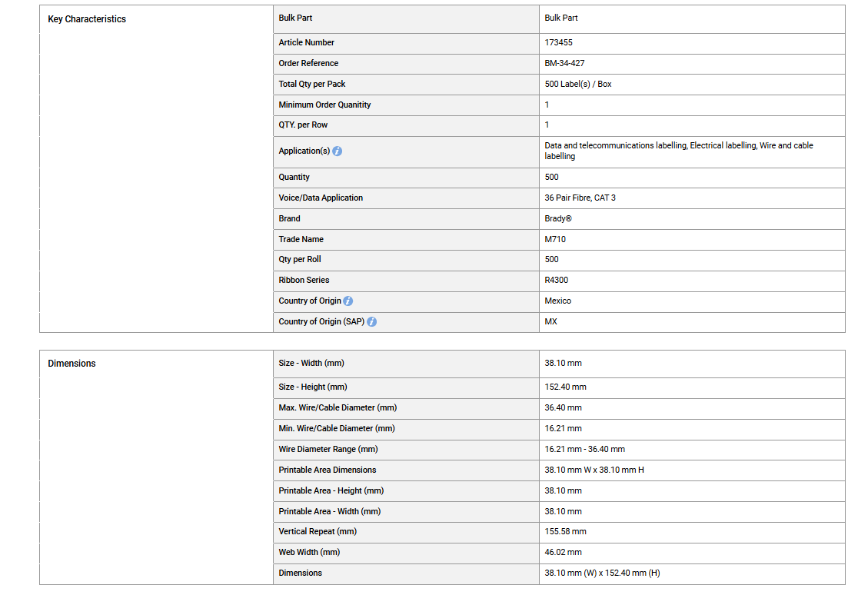Click the info icon beside Country of Origin
This screenshot has width=868, height=595.
pyautogui.click(x=348, y=301)
